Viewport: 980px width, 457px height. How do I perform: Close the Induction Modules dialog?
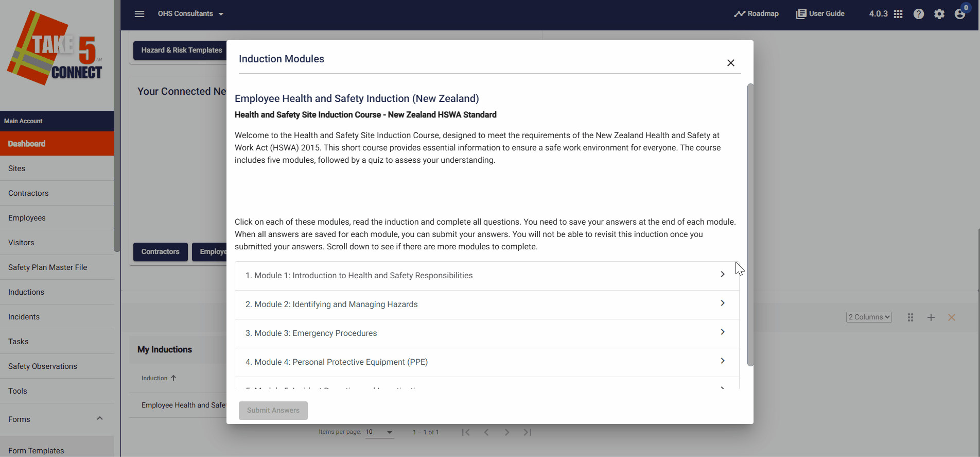(731, 63)
